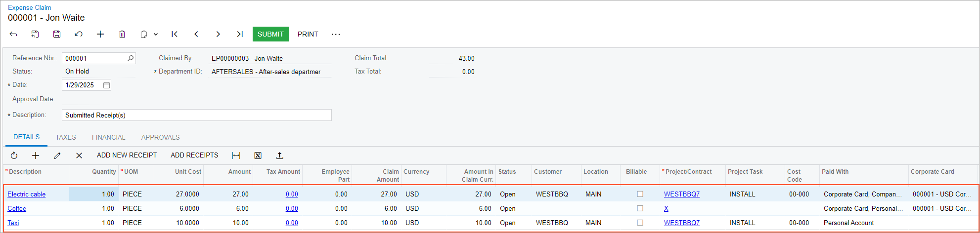Switch to the Taxes tab
This screenshot has width=980, height=233.
tap(66, 137)
